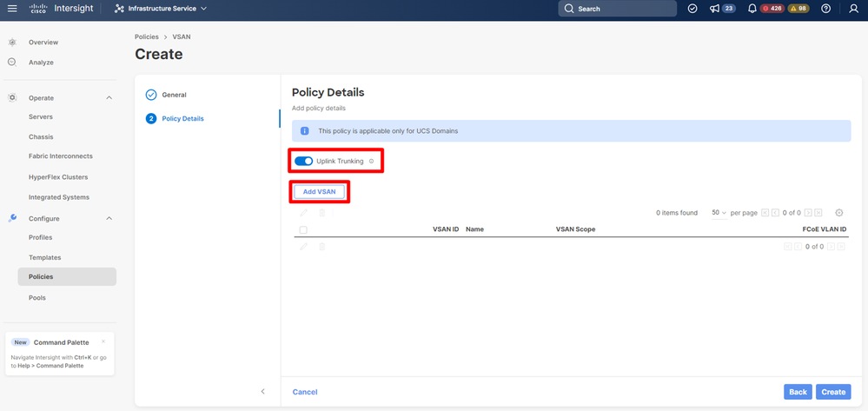Open the announcements megaphone icon
The height and width of the screenshot is (411, 868).
714,9
